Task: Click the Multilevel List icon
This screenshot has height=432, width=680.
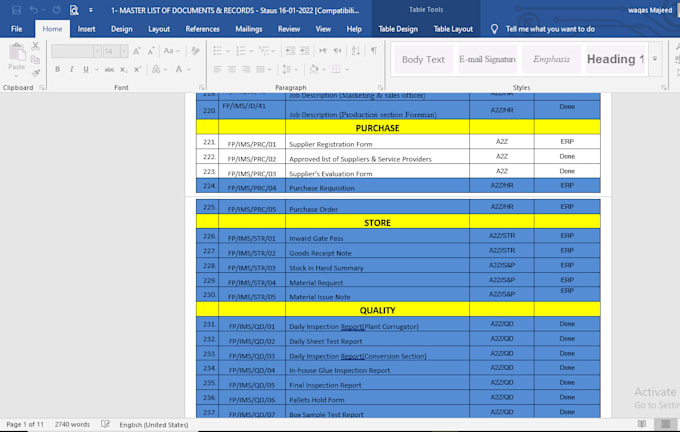Action: pyautogui.click(x=264, y=51)
